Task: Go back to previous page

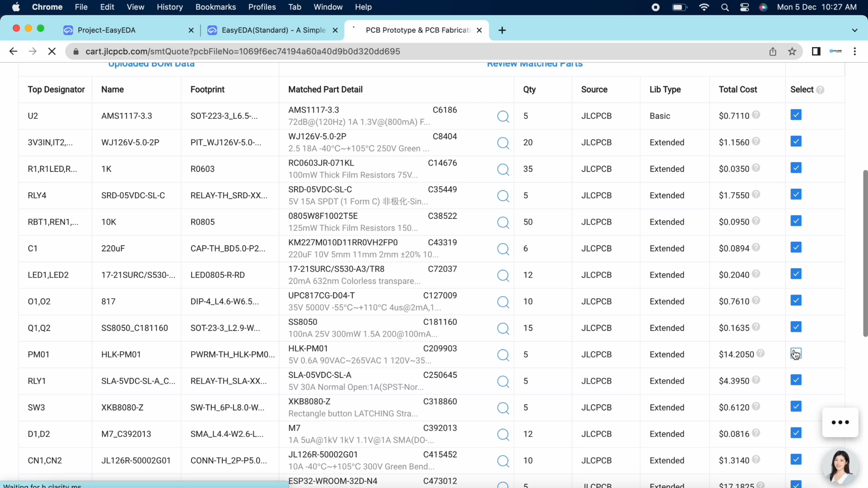Action: coord(13,52)
